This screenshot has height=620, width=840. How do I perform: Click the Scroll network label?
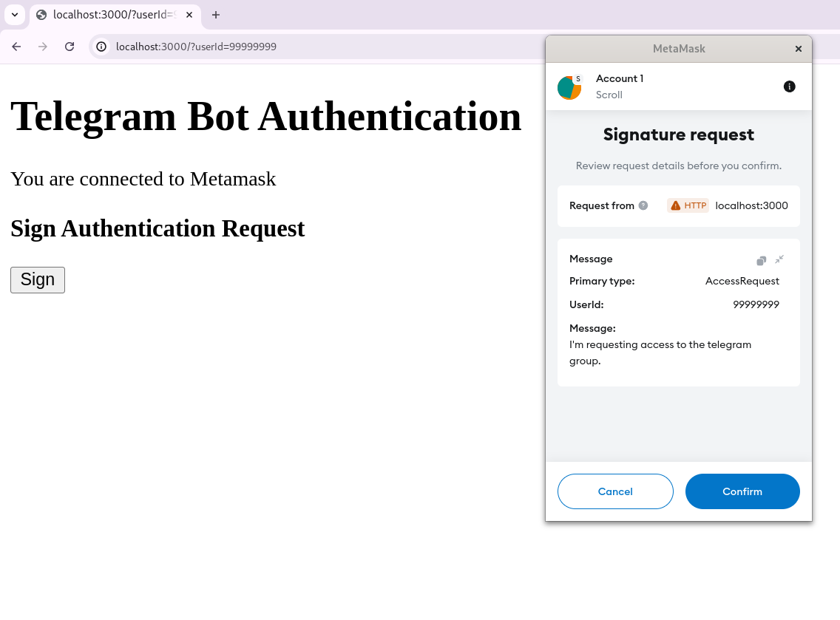609,95
